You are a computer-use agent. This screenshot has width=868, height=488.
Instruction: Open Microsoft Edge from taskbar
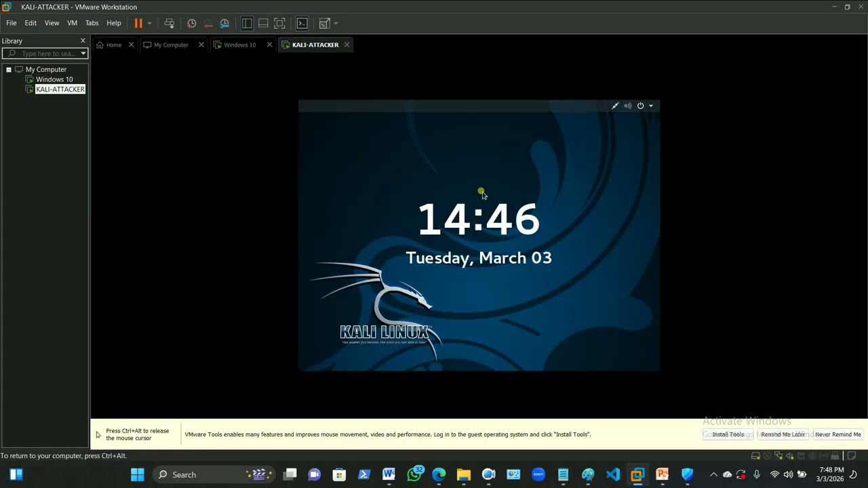point(439,474)
